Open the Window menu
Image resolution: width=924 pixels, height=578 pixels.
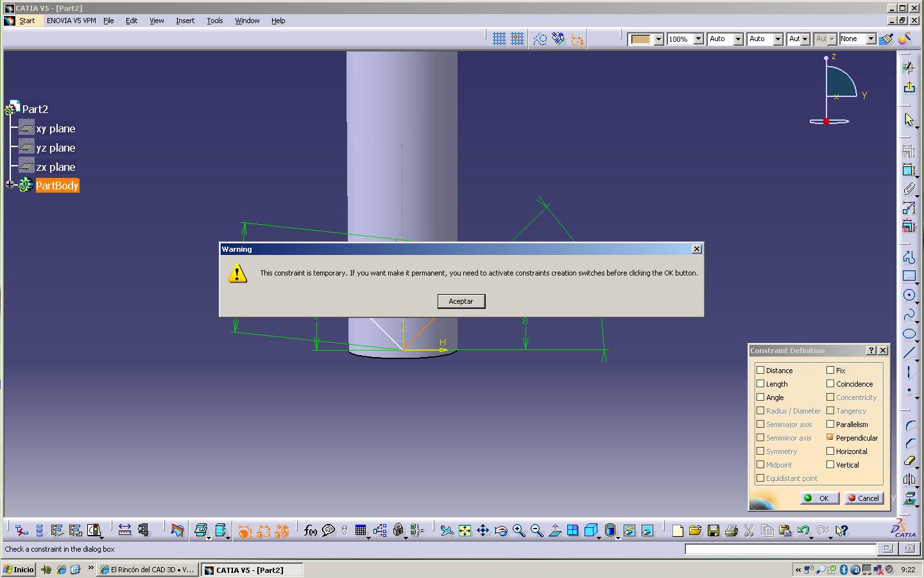(x=247, y=21)
